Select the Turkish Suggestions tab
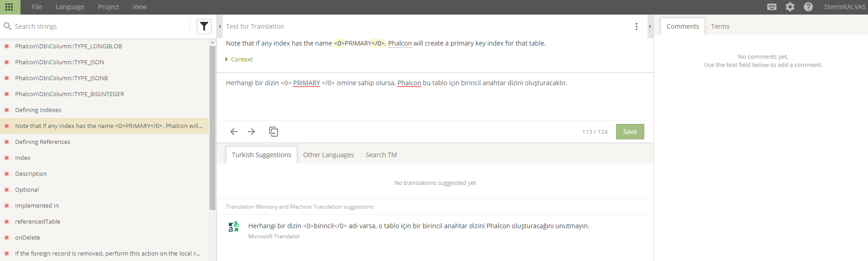 pyautogui.click(x=262, y=155)
